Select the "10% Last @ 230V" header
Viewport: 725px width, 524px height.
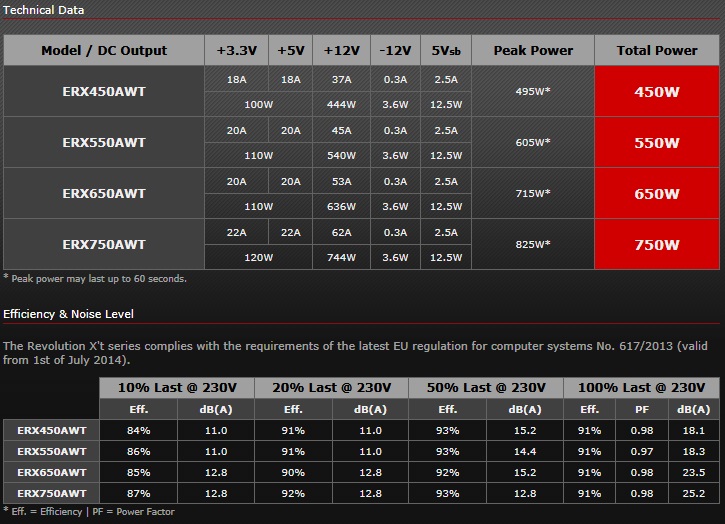tap(177, 387)
